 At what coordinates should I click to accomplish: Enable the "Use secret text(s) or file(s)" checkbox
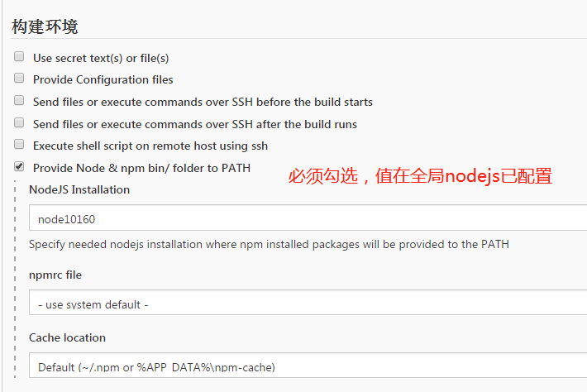click(19, 58)
